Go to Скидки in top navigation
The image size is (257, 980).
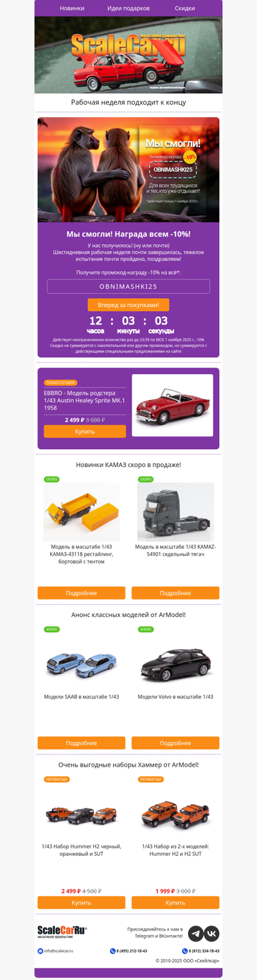click(x=185, y=8)
